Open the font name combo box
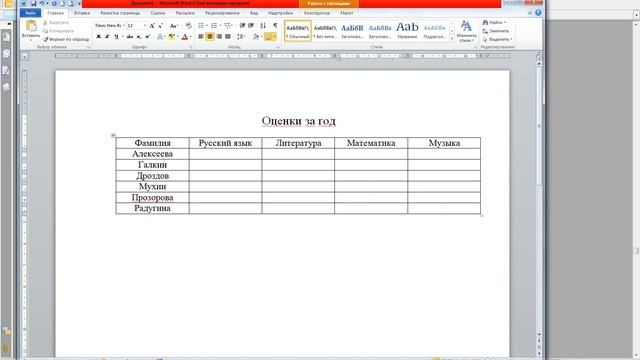The width and height of the screenshot is (640, 360). pyautogui.click(x=110, y=26)
